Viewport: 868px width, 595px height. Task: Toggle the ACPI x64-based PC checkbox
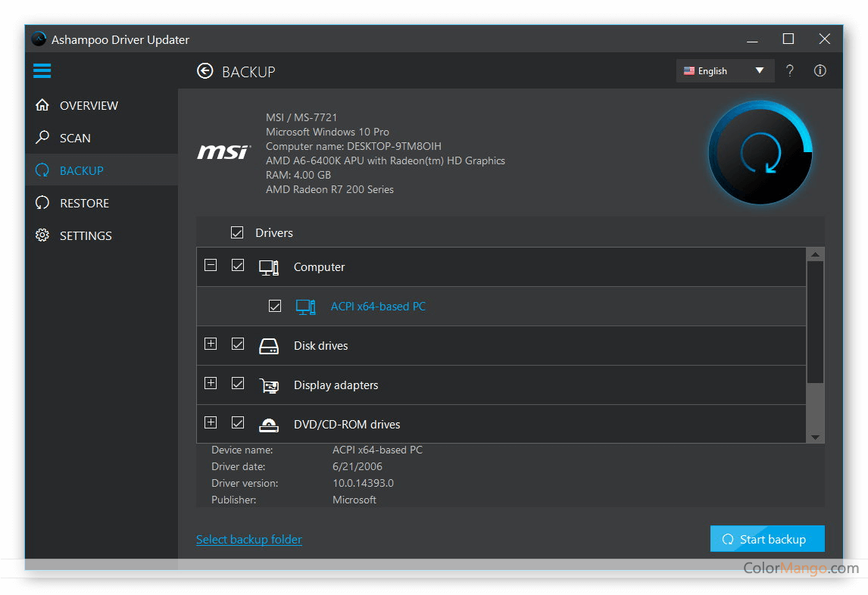click(275, 307)
